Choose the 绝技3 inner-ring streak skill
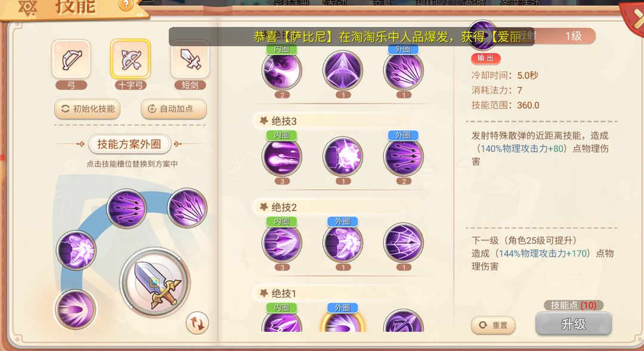Image resolution: width=644 pixels, height=351 pixels. tap(281, 156)
